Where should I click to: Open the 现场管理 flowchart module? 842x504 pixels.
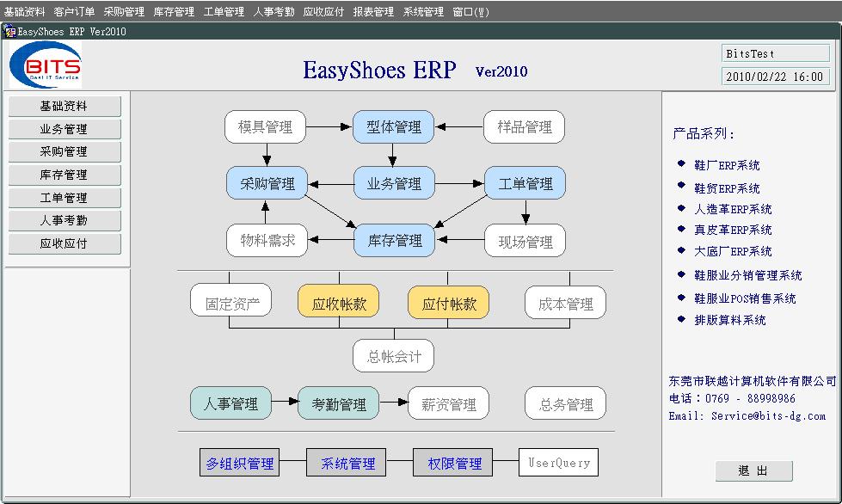coord(525,241)
